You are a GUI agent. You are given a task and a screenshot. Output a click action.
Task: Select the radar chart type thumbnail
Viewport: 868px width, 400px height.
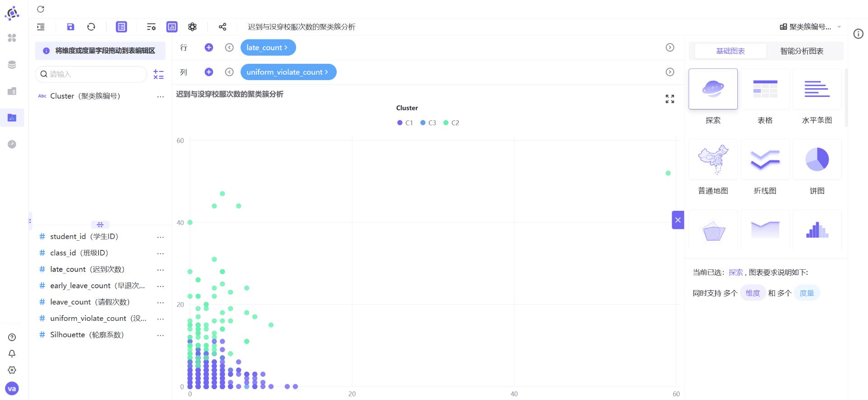click(x=713, y=229)
